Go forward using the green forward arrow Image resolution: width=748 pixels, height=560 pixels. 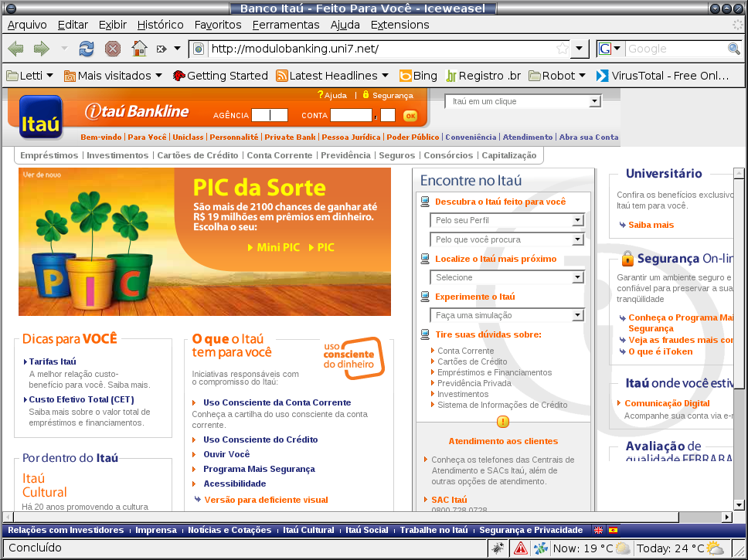pos(42,48)
